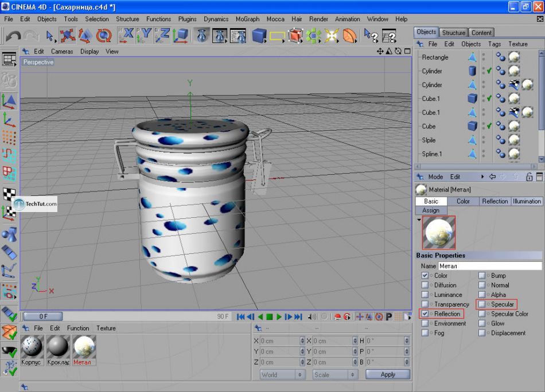Click the Apply button

388,375
